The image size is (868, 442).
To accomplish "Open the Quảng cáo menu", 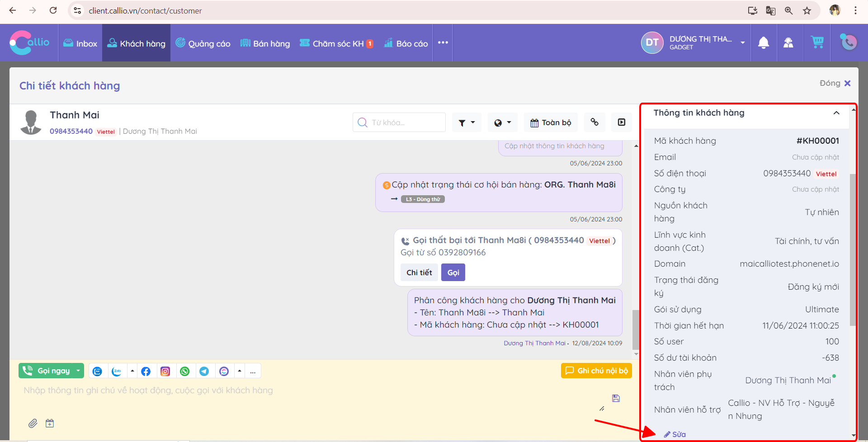I will (x=203, y=43).
